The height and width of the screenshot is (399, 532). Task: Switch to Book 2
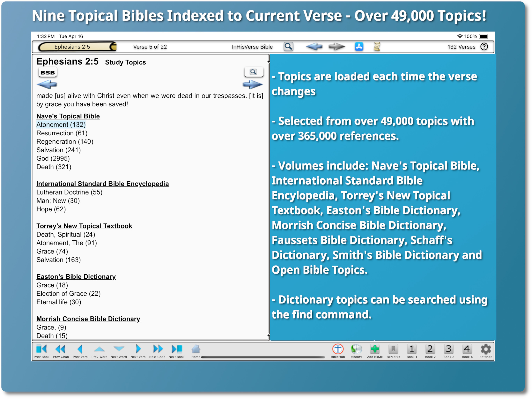click(430, 351)
